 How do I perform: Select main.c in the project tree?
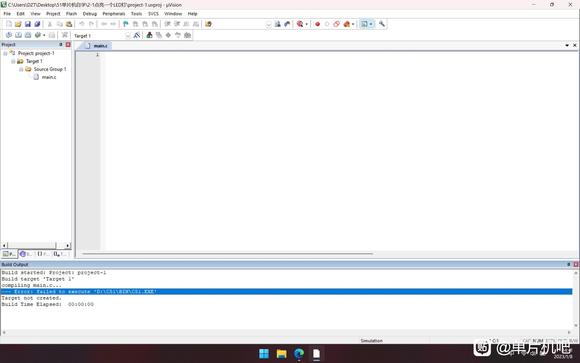(x=49, y=77)
